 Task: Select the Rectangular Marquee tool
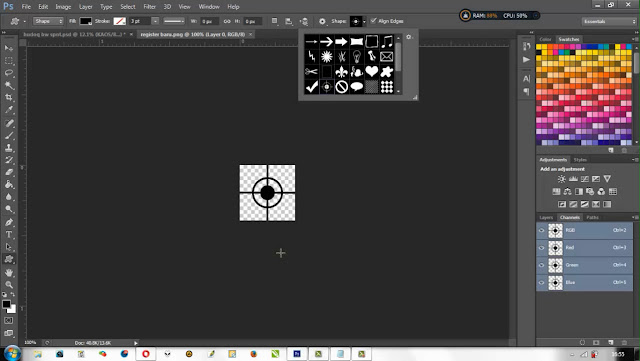(x=9, y=60)
